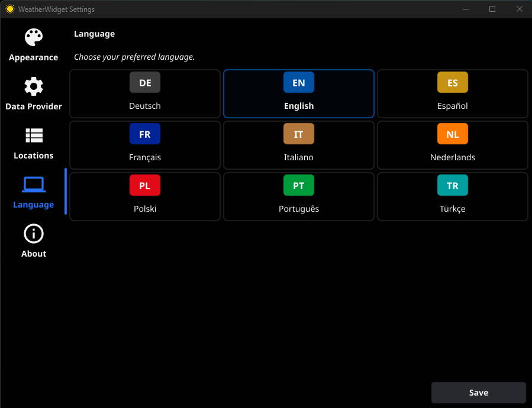
Task: Click the FR language badge
Action: [145, 134]
